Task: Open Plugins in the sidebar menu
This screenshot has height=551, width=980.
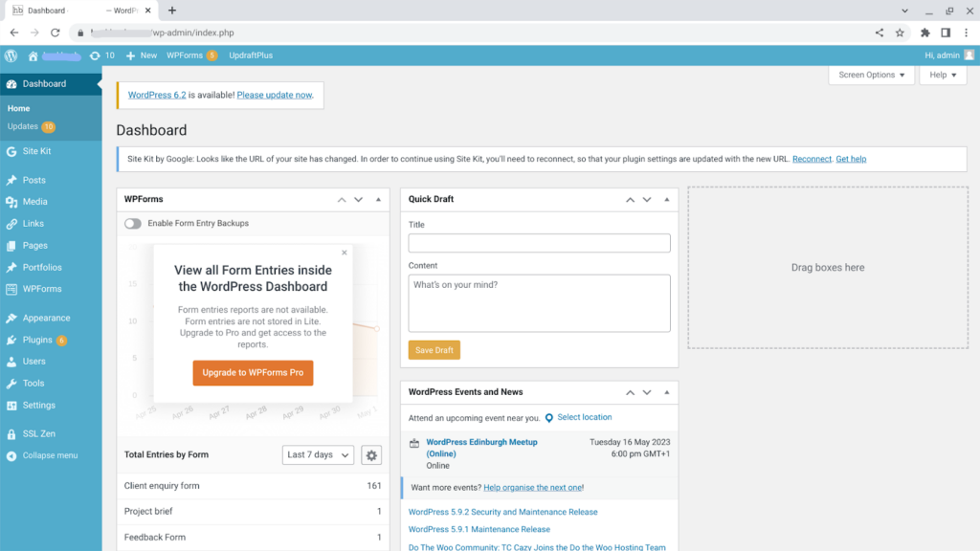Action: click(37, 340)
